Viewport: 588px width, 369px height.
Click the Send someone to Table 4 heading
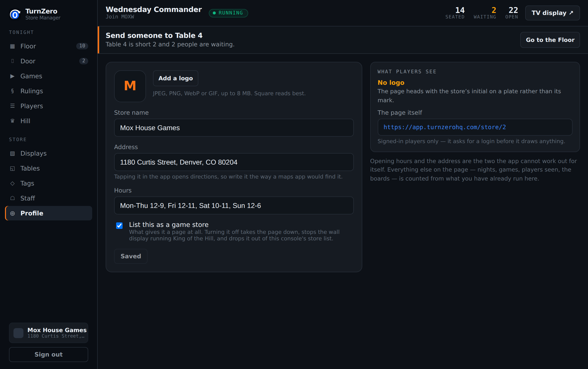point(154,35)
